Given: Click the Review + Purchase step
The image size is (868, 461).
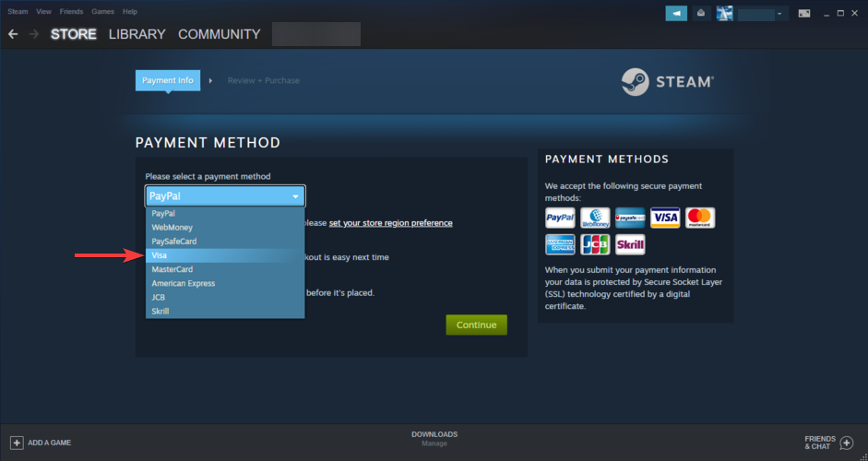Looking at the screenshot, I should pyautogui.click(x=264, y=81).
